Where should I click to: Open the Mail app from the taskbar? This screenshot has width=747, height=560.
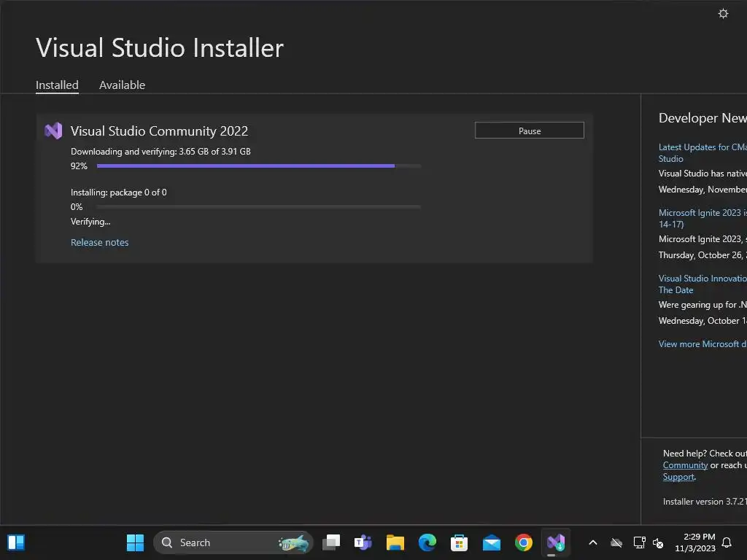[x=491, y=542]
